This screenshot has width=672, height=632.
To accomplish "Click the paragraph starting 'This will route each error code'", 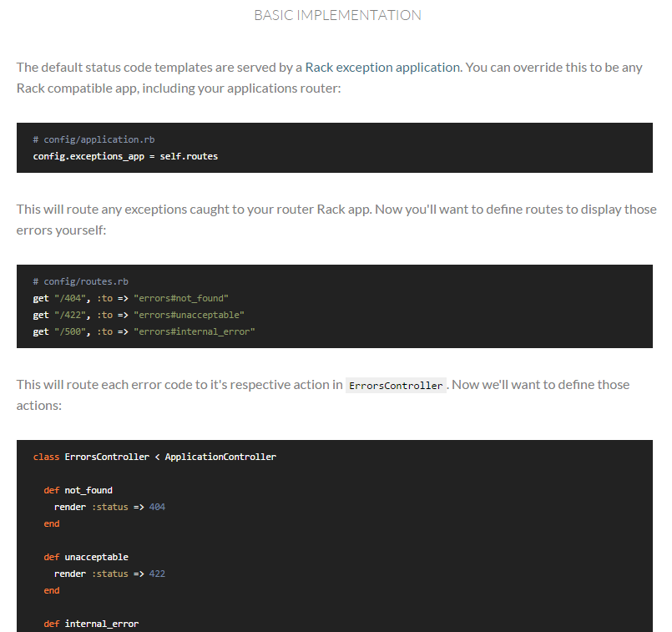I will (323, 395).
